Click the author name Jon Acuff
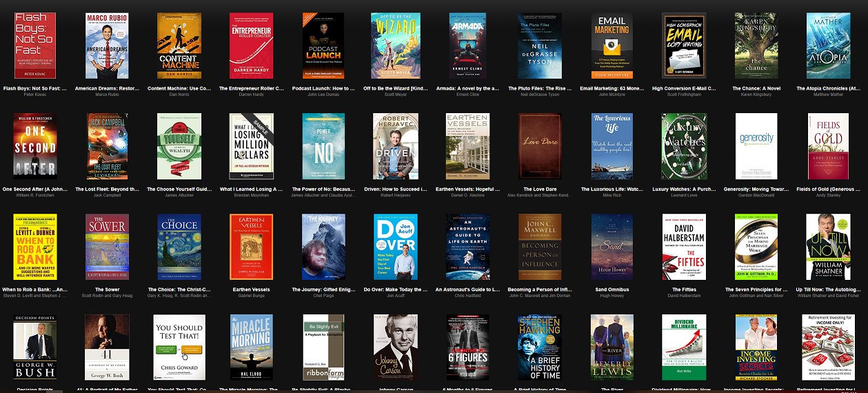 (396, 296)
